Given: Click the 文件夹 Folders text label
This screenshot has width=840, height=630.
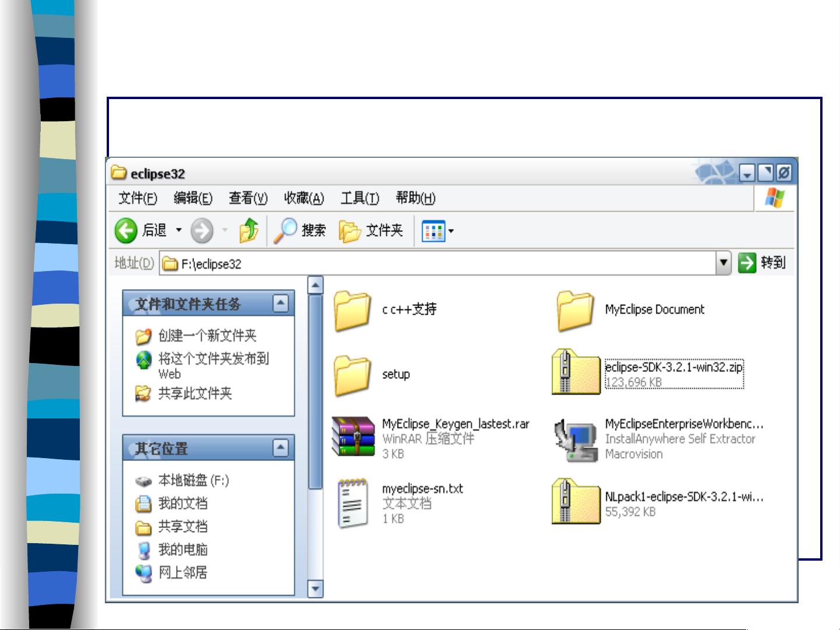Looking at the screenshot, I should pos(384,231).
